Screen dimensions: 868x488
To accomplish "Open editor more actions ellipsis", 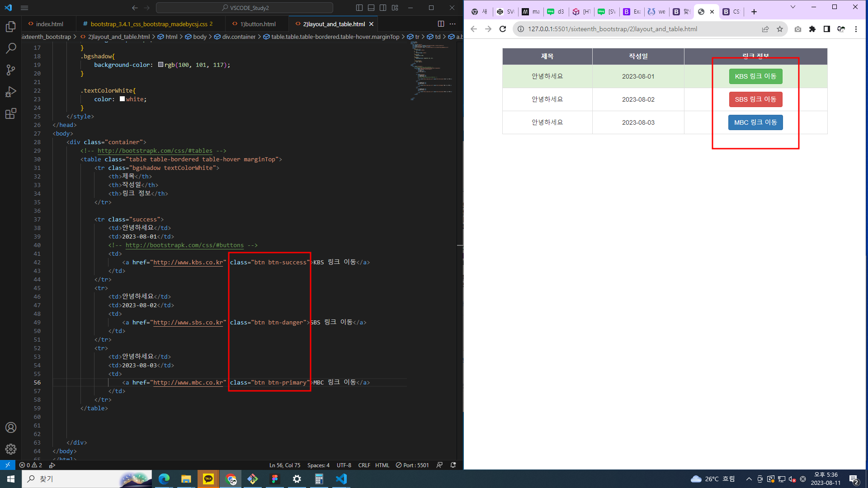I will [x=453, y=24].
